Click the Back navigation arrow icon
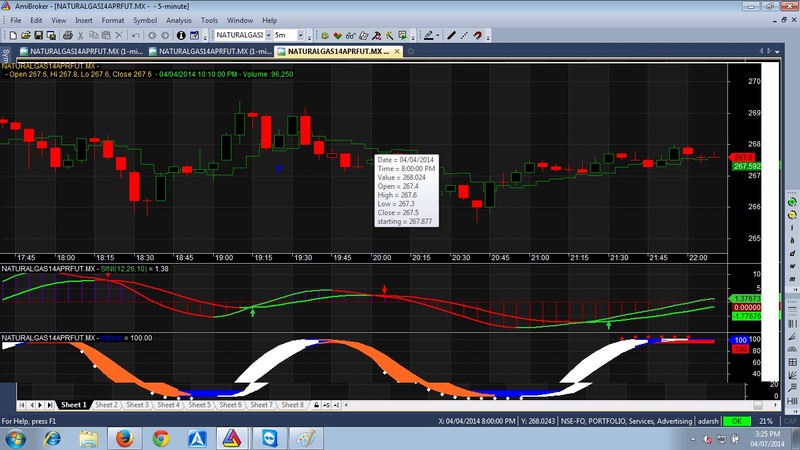Viewport: 800px width, 450px height. tap(152, 35)
